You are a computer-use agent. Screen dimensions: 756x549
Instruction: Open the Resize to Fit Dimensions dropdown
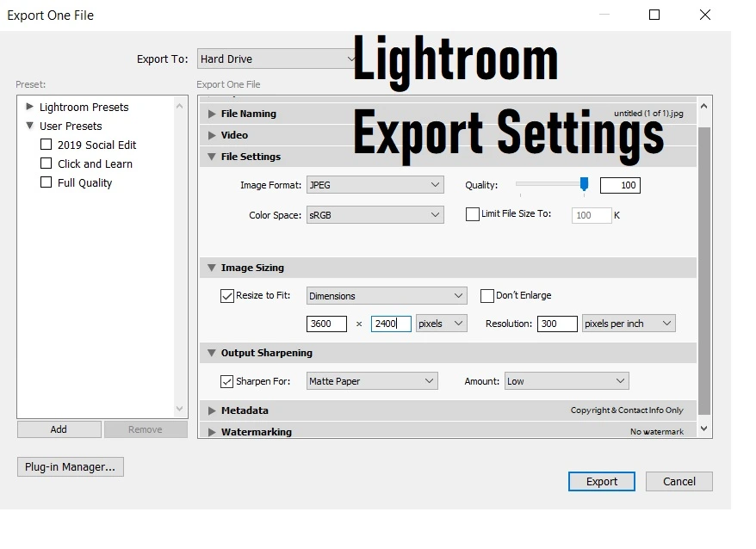point(387,295)
